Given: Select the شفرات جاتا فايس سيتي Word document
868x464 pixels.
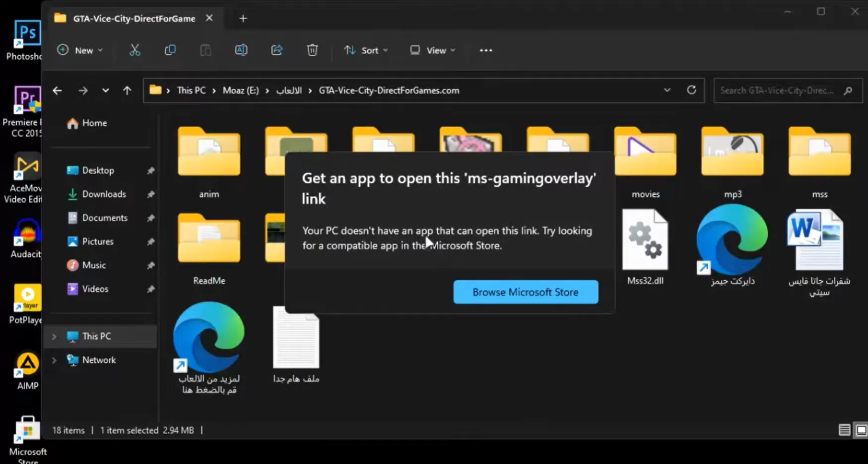Looking at the screenshot, I should [x=819, y=253].
